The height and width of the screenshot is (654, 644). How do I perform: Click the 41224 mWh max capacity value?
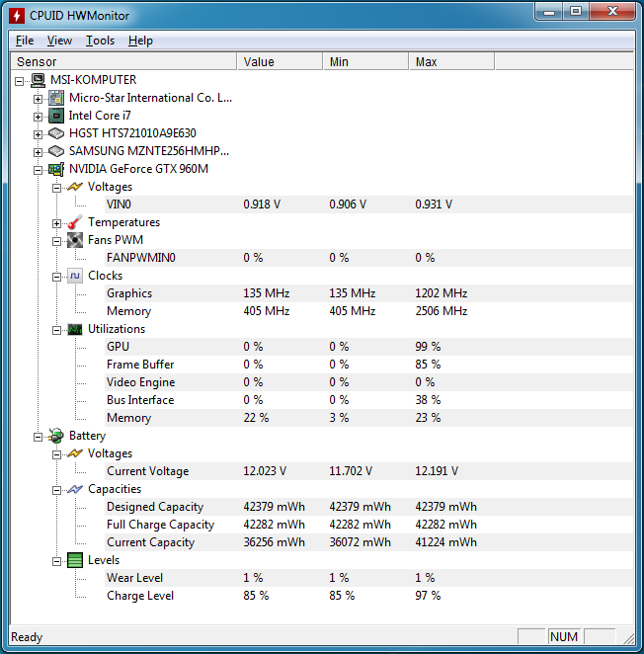445,542
